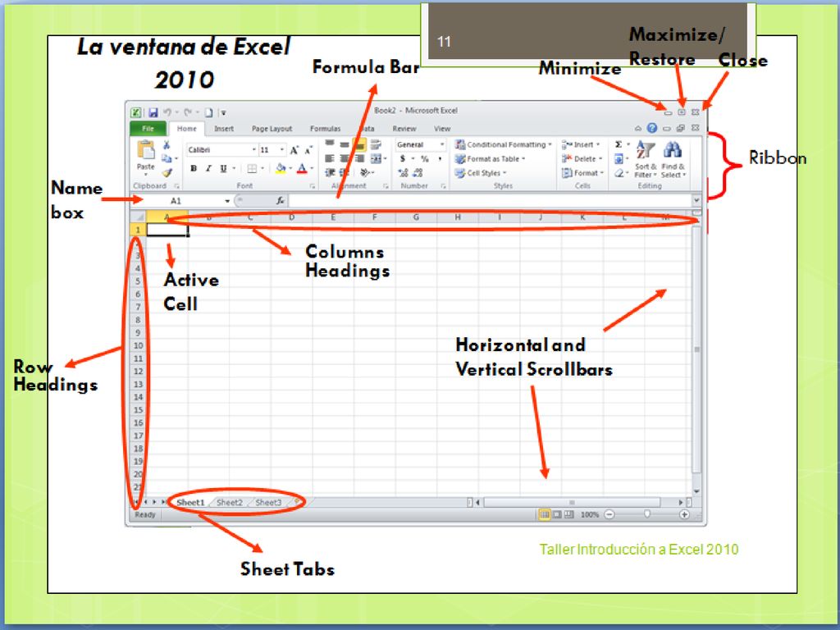Screen dimensions: 840x630
Task: Click the Comma Style icon
Action: coord(440,158)
